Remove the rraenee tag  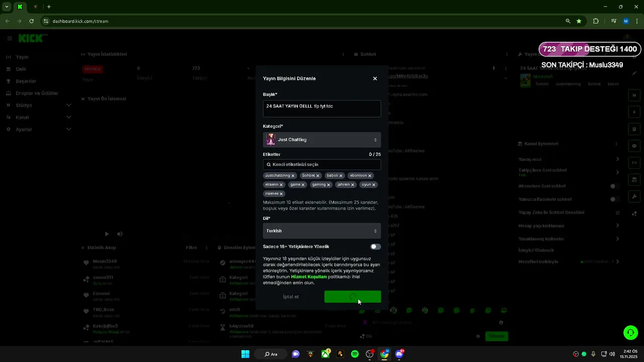(x=281, y=194)
